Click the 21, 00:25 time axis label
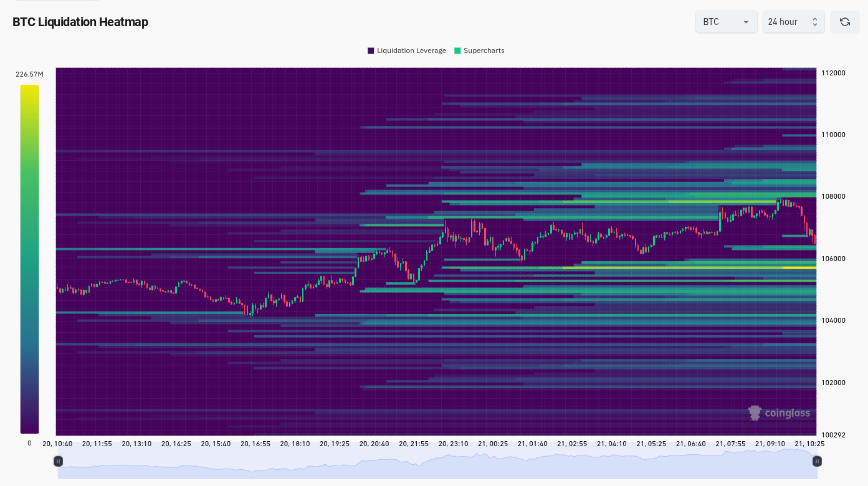868x486 pixels. [x=493, y=444]
